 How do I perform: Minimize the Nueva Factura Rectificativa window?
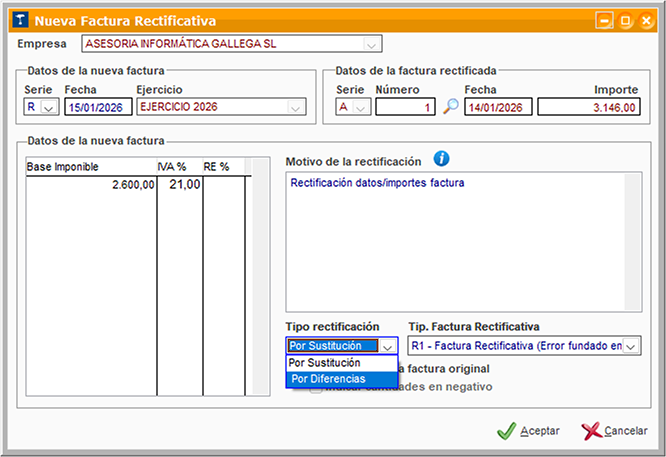[x=604, y=20]
